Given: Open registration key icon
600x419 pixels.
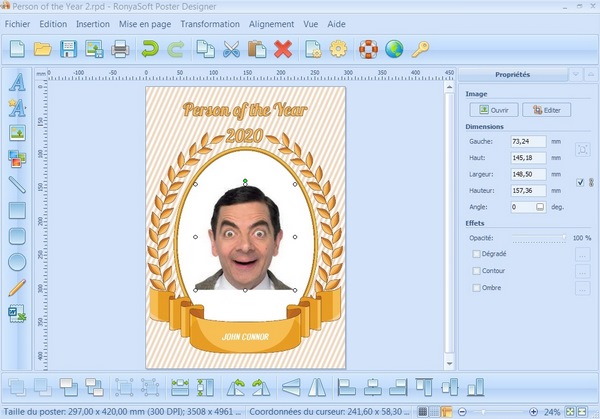Looking at the screenshot, I should pos(420,49).
